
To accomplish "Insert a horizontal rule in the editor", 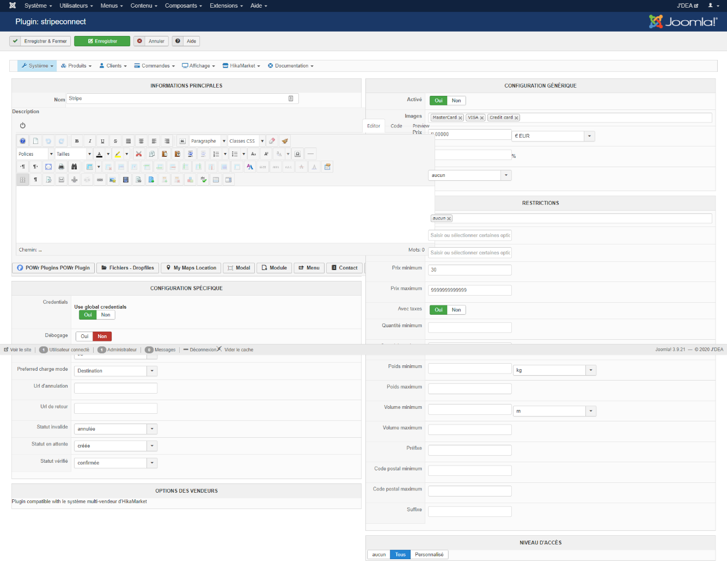I will click(x=310, y=154).
